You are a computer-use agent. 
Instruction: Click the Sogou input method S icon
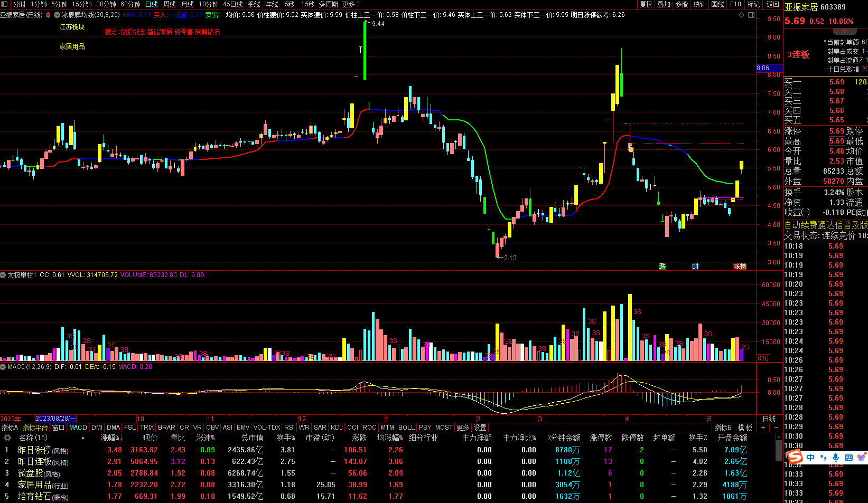(795, 458)
